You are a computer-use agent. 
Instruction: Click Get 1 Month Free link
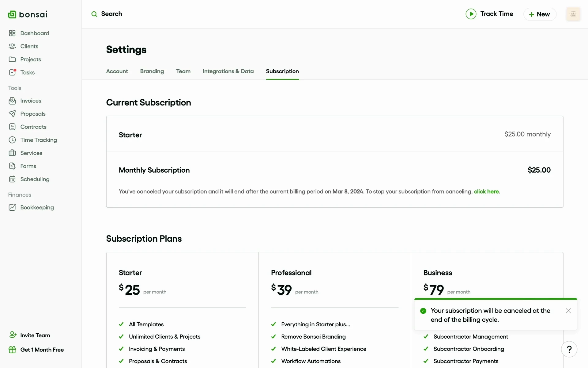click(x=42, y=350)
